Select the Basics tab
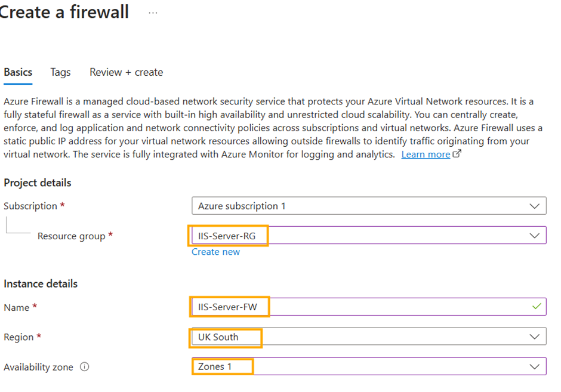561x392 pixels. [x=18, y=72]
